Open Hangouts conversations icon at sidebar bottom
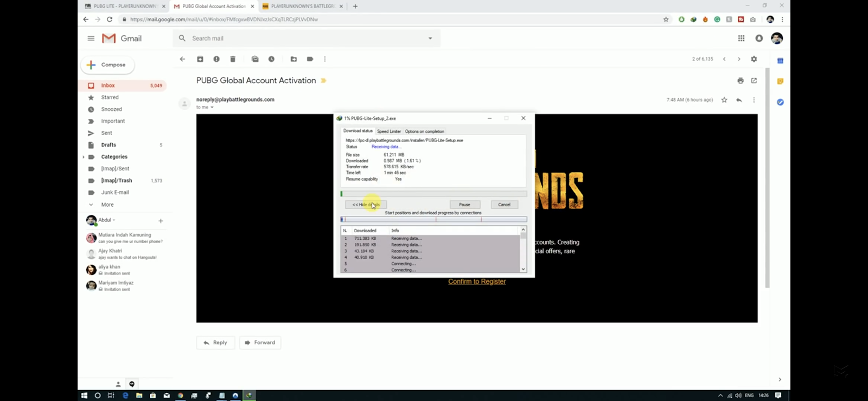868x401 pixels. coord(132,384)
